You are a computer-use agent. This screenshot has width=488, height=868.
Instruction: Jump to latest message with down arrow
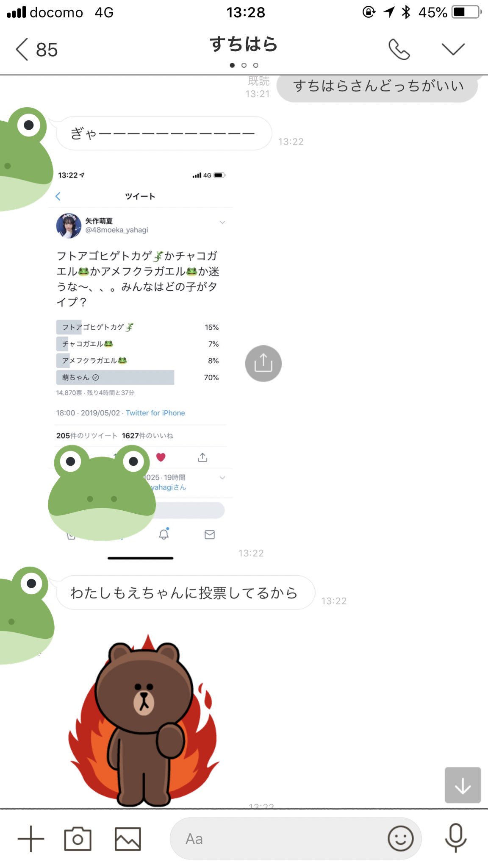point(463,785)
